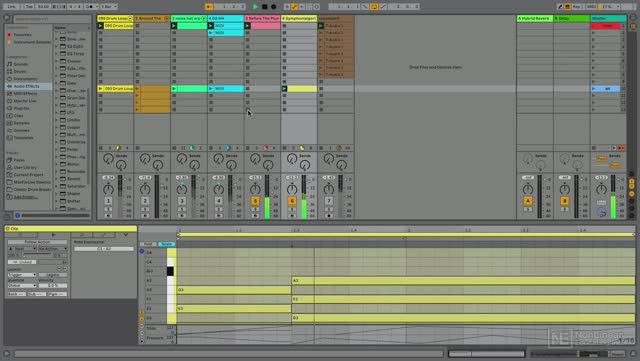Toggle the orange Follow arrow button in toolbar

209,7
